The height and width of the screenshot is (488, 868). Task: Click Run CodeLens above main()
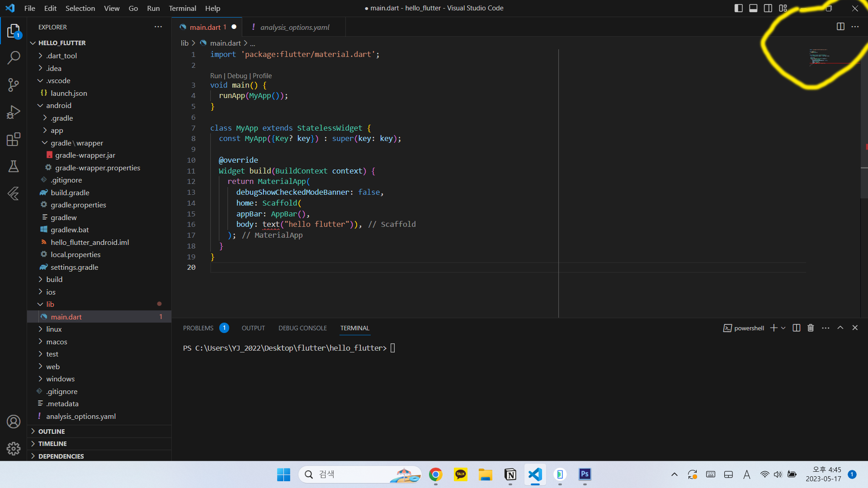pyautogui.click(x=216, y=76)
